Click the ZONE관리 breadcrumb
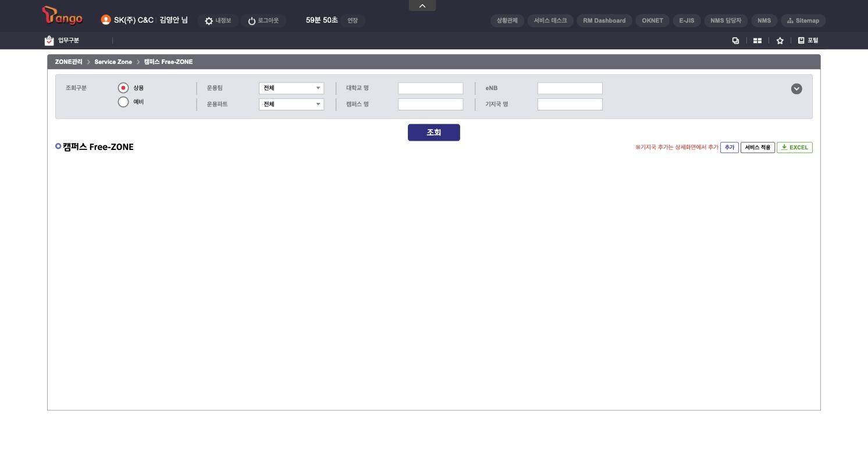 point(69,62)
